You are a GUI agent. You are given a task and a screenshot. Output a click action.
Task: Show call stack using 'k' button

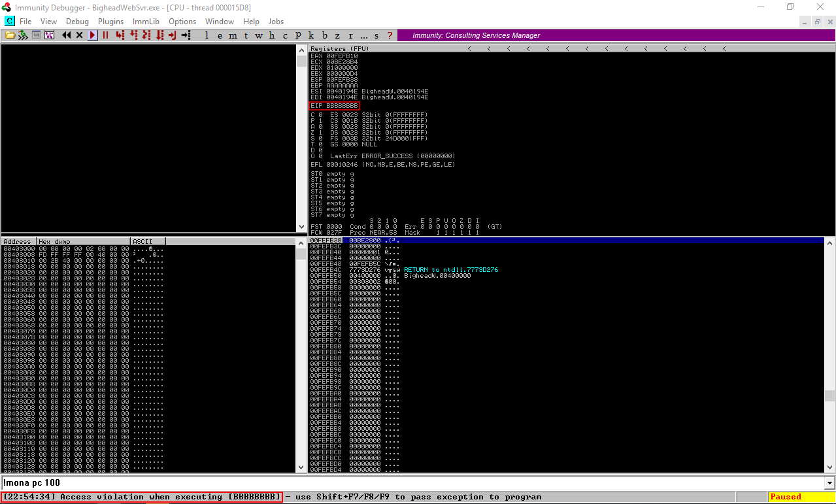pos(311,35)
